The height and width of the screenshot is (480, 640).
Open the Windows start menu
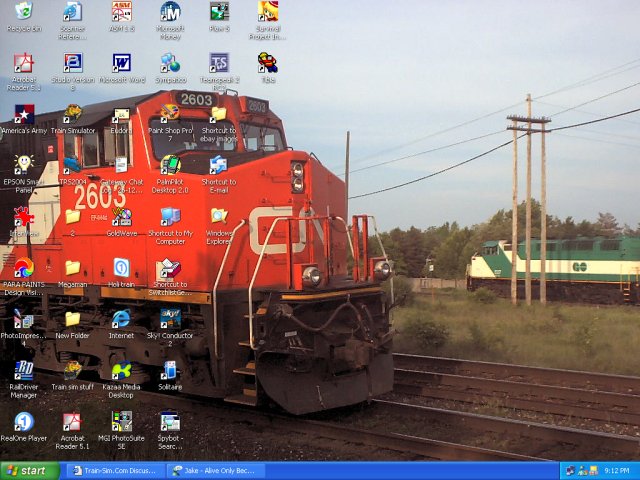(30, 471)
